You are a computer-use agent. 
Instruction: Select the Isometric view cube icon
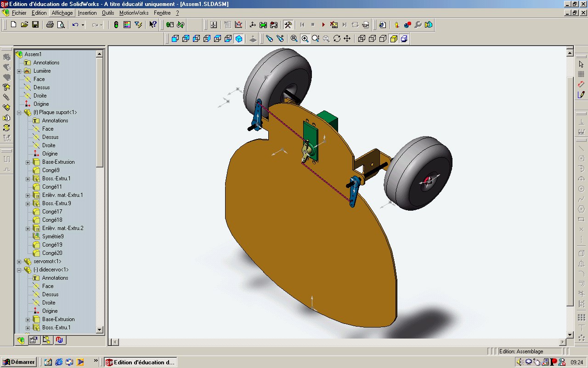(x=239, y=39)
